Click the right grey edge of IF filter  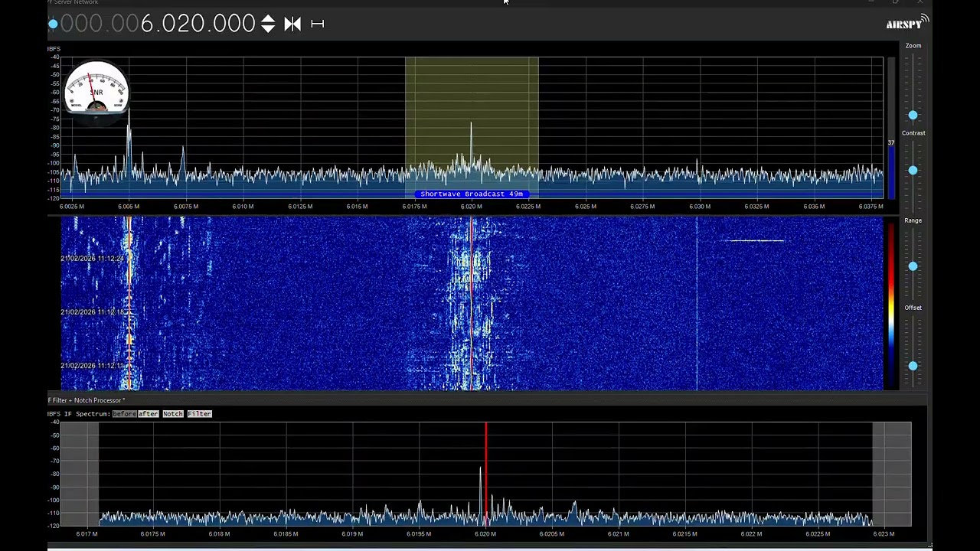(x=892, y=474)
